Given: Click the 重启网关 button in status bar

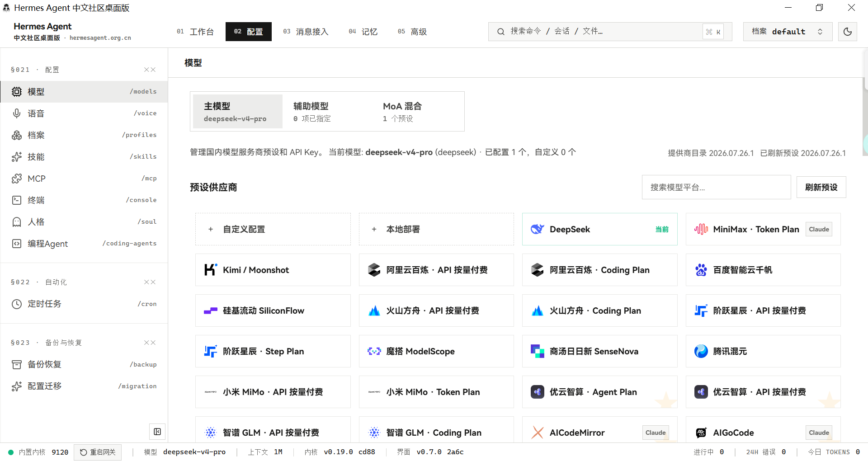Looking at the screenshot, I should pyautogui.click(x=98, y=452).
